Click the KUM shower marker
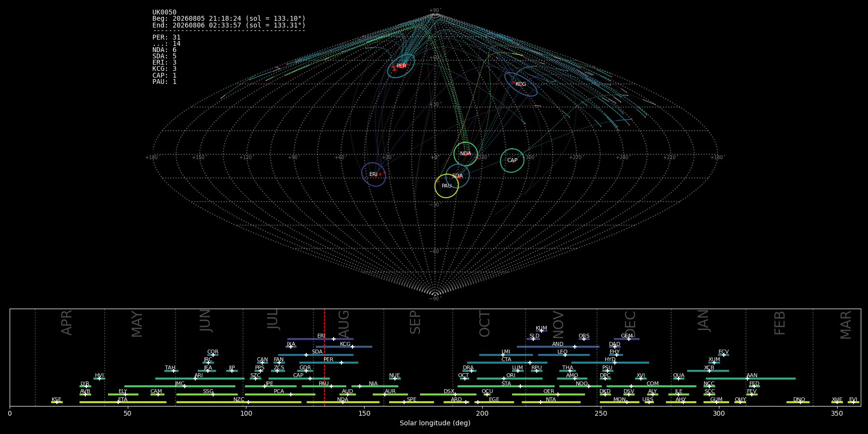Viewport: 868px width, 434px height. pos(542,331)
